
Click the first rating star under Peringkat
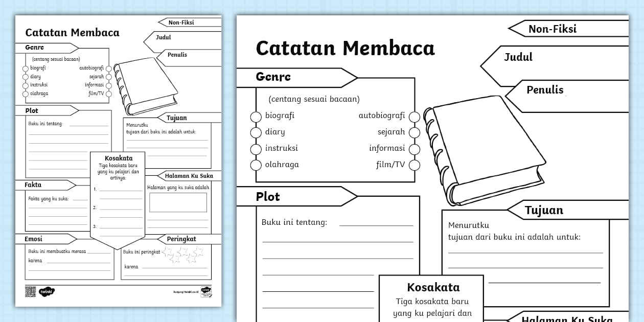[168, 251]
